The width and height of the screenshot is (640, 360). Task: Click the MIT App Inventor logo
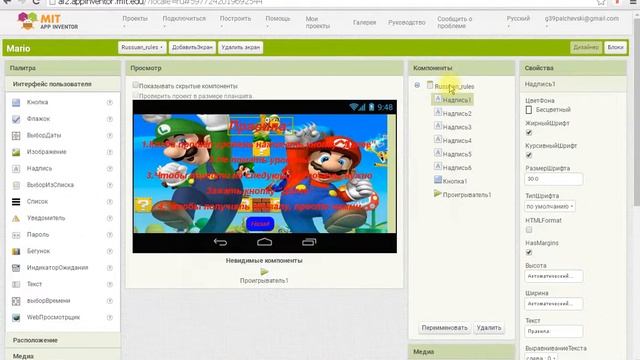point(48,21)
